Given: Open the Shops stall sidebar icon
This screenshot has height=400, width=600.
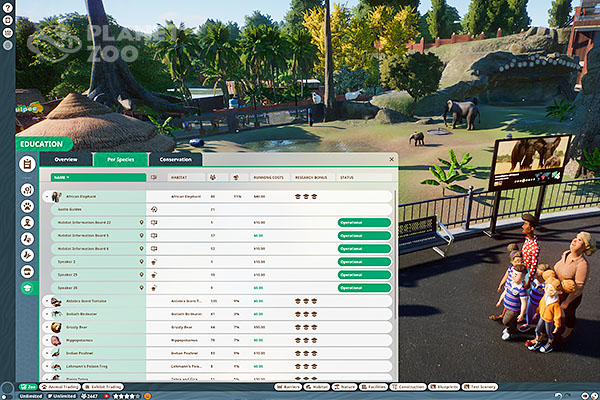Looking at the screenshot, I should pyautogui.click(x=27, y=272).
